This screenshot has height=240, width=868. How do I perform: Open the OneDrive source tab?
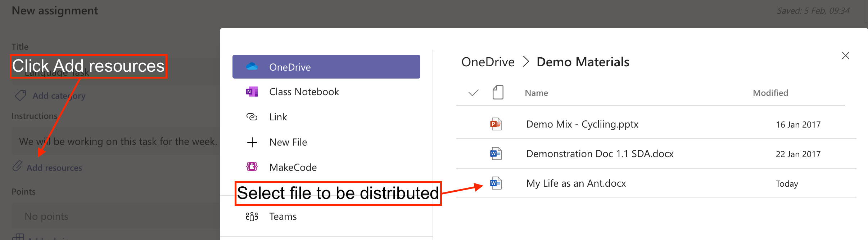click(326, 67)
